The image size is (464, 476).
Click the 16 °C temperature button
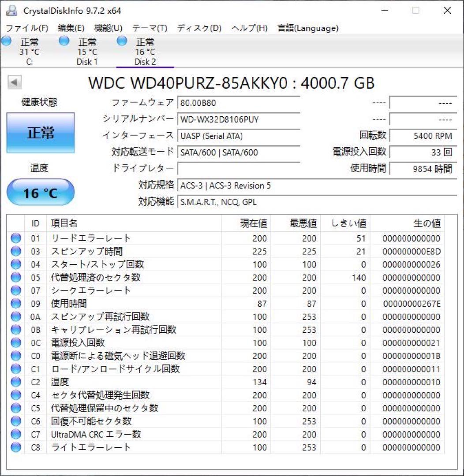click(x=41, y=192)
